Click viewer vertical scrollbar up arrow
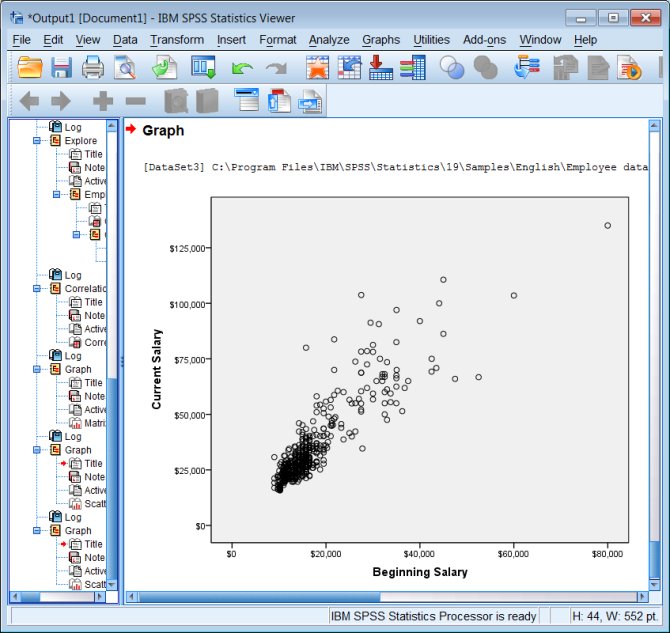This screenshot has width=670, height=633. pyautogui.click(x=654, y=125)
